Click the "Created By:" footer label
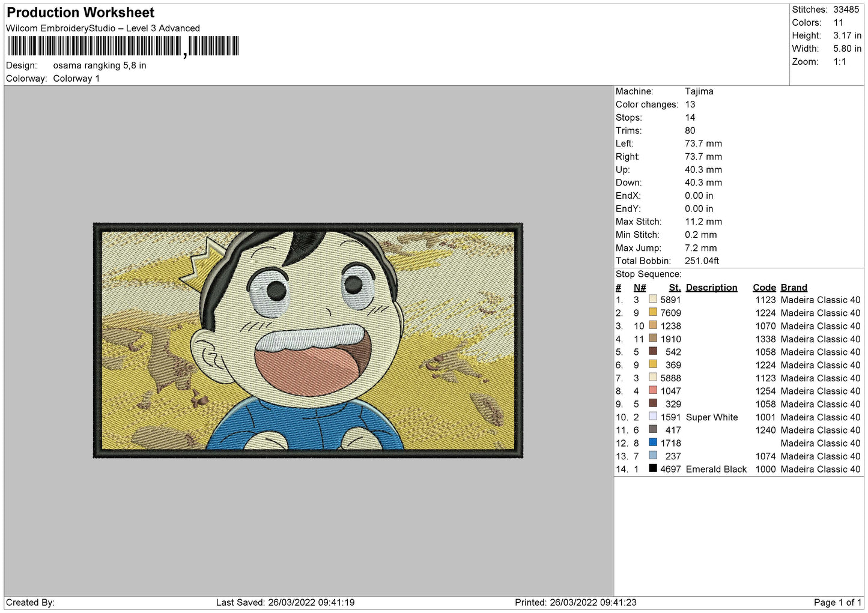 coord(30,602)
